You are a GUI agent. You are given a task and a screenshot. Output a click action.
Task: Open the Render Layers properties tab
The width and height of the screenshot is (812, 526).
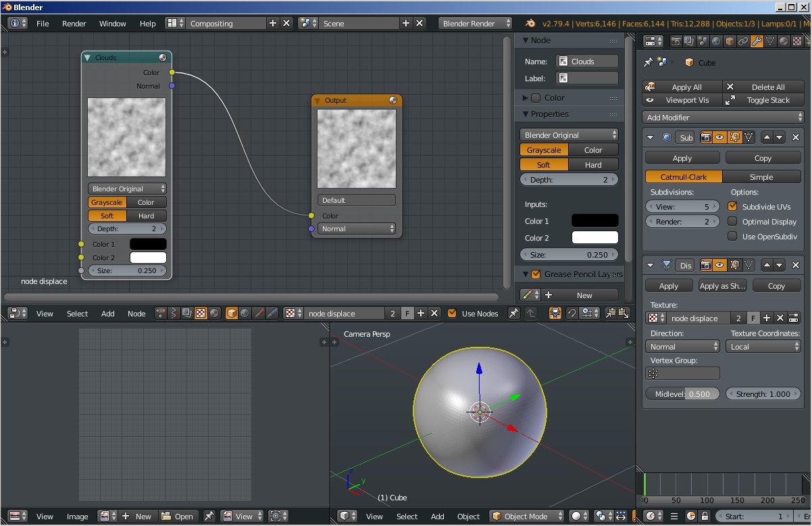pyautogui.click(x=688, y=41)
